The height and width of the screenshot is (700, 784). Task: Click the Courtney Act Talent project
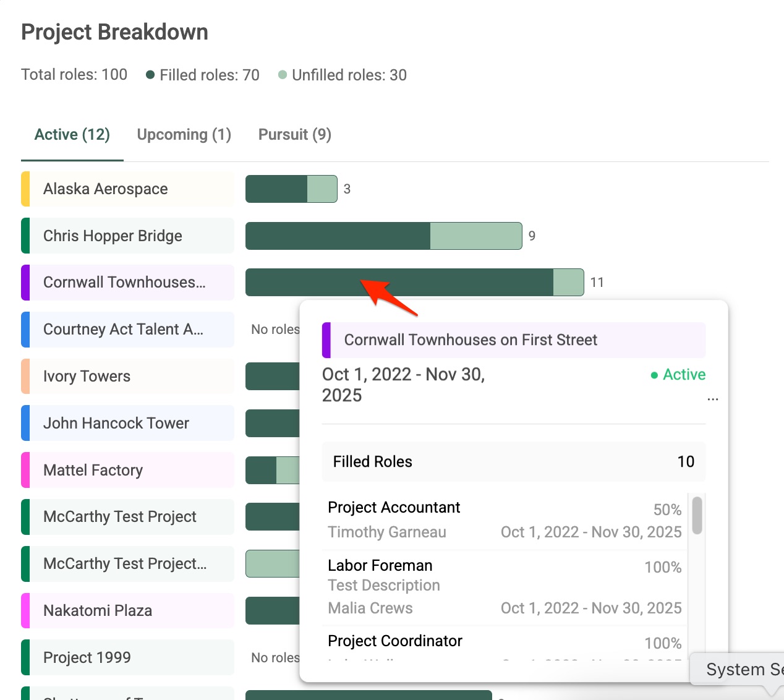tap(123, 330)
